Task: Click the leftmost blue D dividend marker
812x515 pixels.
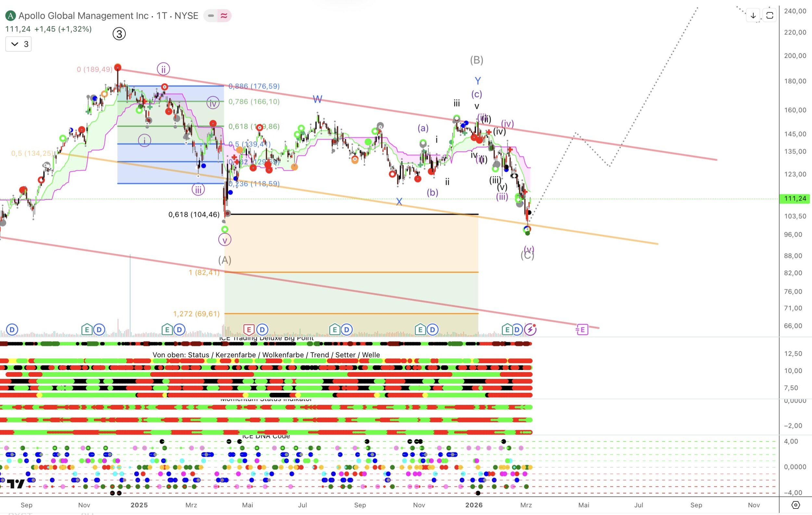Action: pyautogui.click(x=12, y=329)
